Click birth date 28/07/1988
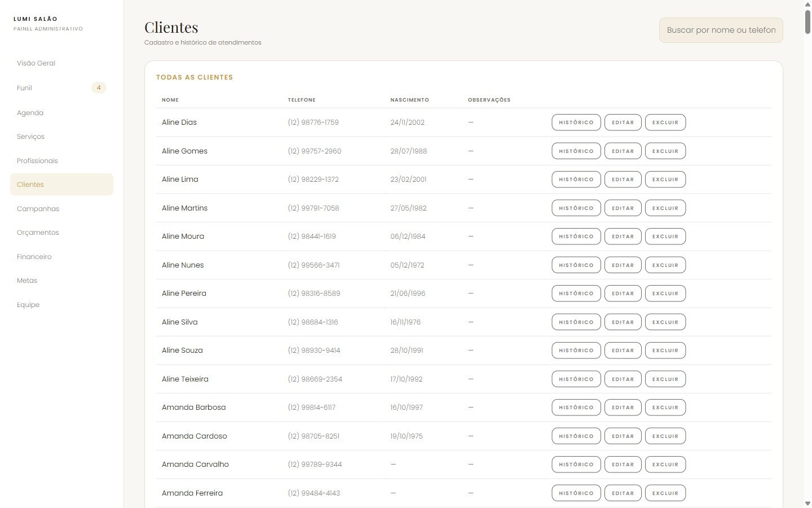The width and height of the screenshot is (812, 508). point(409,151)
